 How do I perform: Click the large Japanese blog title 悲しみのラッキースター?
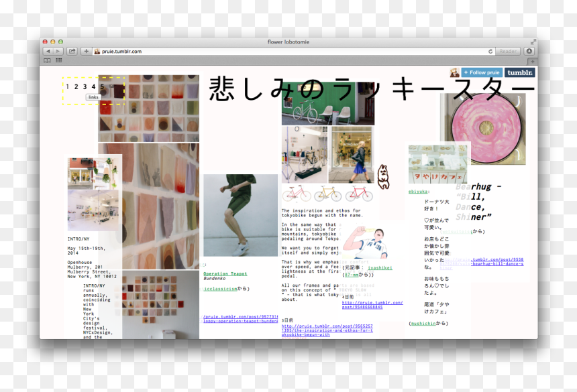(x=372, y=88)
